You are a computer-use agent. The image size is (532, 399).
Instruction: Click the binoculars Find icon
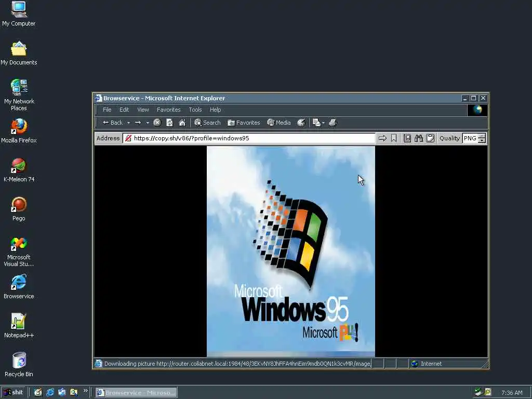pyautogui.click(x=419, y=138)
